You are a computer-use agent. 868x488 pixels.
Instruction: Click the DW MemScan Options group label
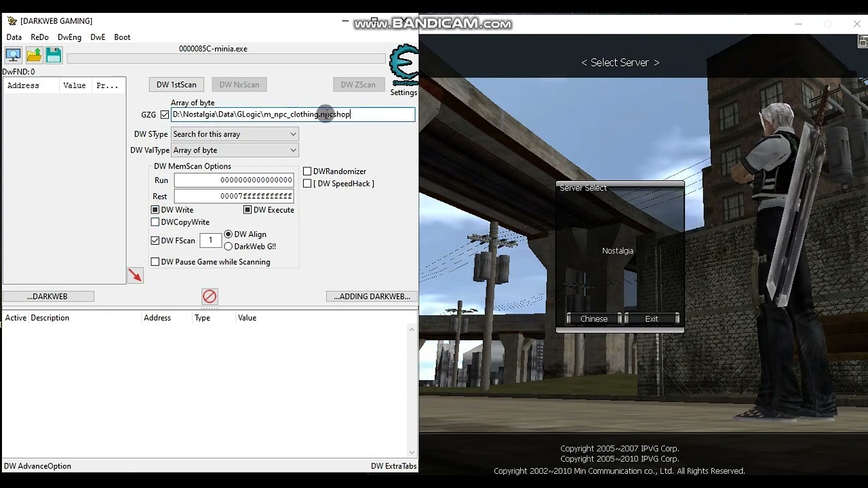(x=193, y=166)
